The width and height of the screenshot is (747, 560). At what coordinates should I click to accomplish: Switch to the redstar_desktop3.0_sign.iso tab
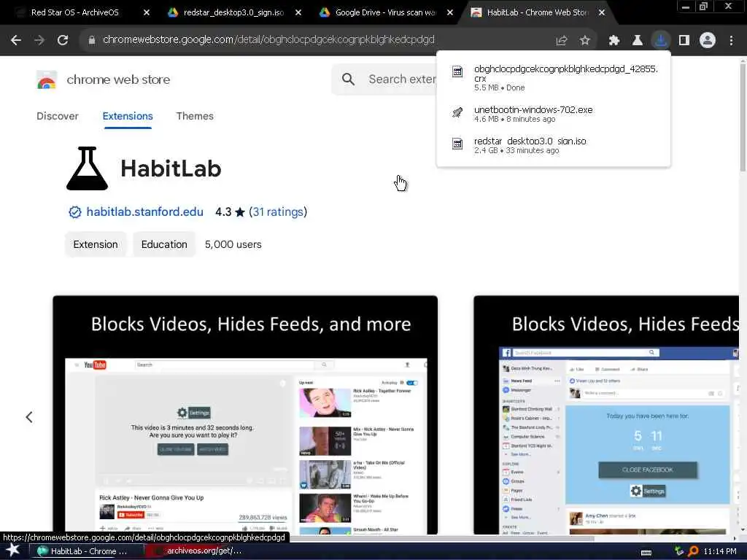233,12
